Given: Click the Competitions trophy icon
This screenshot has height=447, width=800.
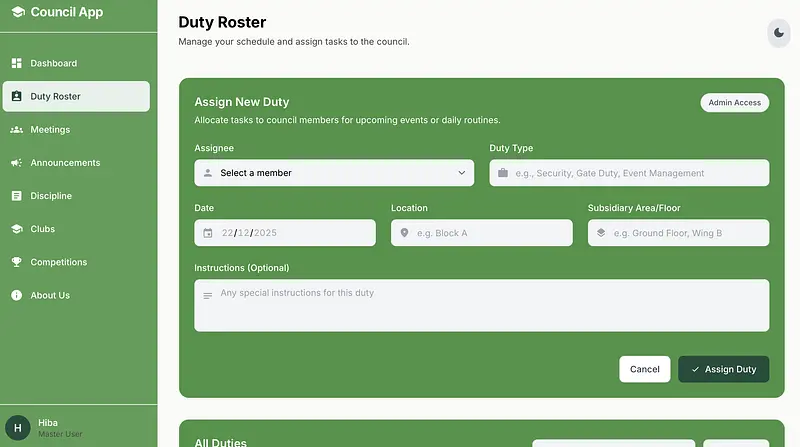Looking at the screenshot, I should click(16, 262).
